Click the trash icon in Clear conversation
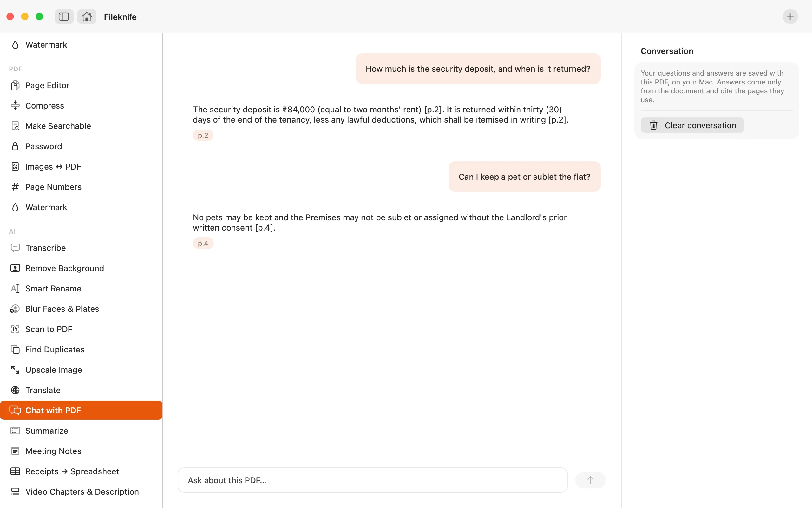The width and height of the screenshot is (812, 508). pyautogui.click(x=653, y=125)
